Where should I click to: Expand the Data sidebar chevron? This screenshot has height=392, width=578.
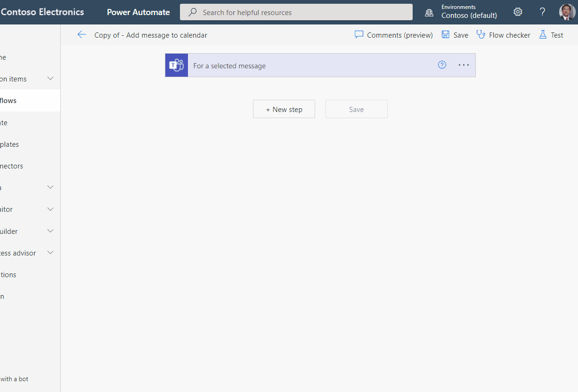click(51, 187)
